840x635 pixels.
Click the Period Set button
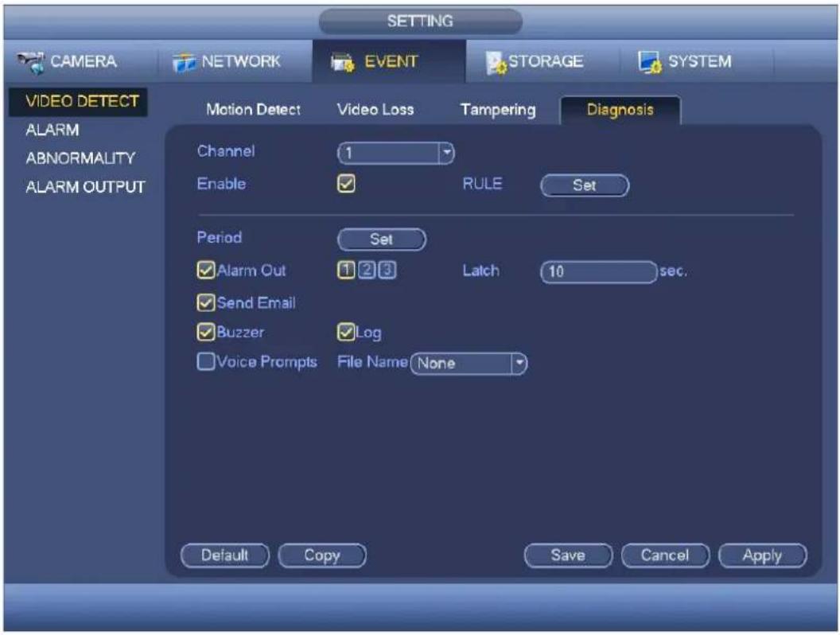[382, 240]
